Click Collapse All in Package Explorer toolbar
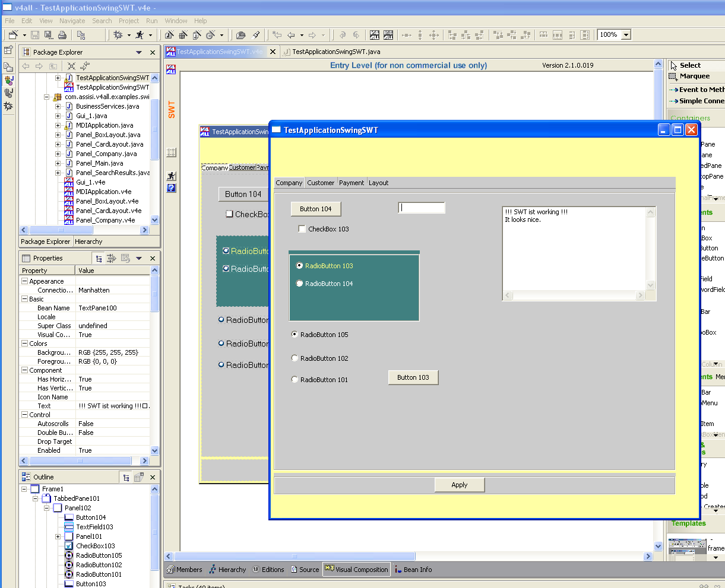 tap(71, 66)
